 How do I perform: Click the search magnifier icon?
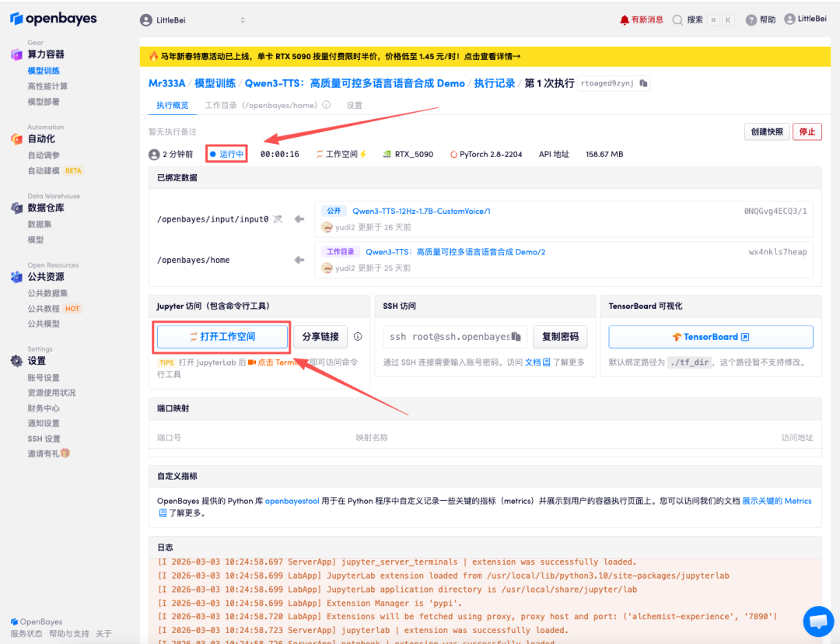point(677,19)
